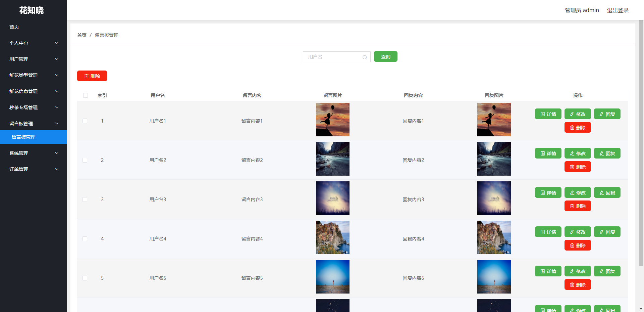This screenshot has width=644, height=312.
Task: Click 回复 in the 用户名3 row
Action: point(607,193)
